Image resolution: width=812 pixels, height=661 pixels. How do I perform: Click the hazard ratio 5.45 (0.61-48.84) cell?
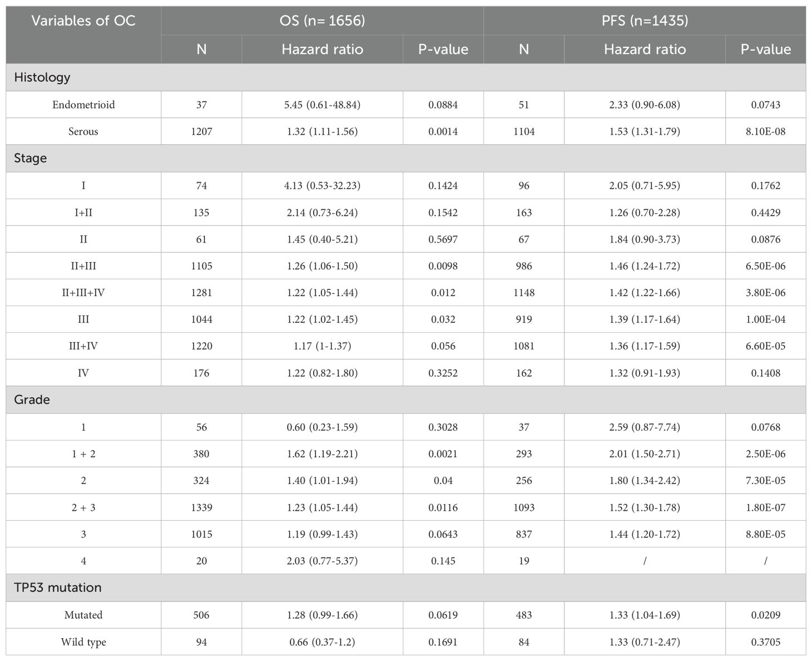(x=322, y=105)
